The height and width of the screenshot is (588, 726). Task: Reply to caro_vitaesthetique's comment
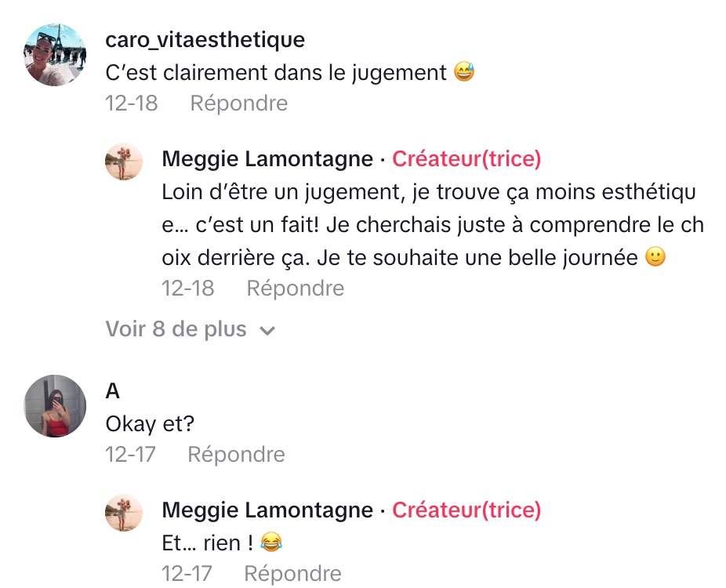[238, 103]
